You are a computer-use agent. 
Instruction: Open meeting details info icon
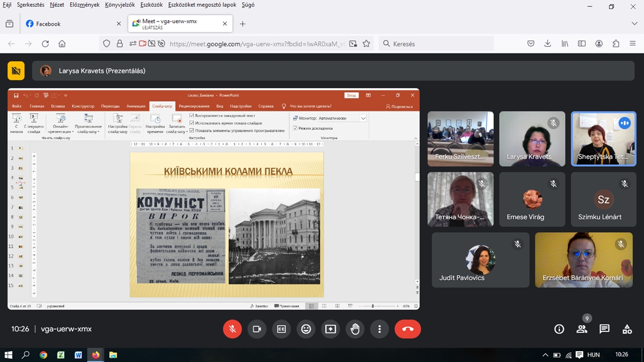(x=559, y=329)
